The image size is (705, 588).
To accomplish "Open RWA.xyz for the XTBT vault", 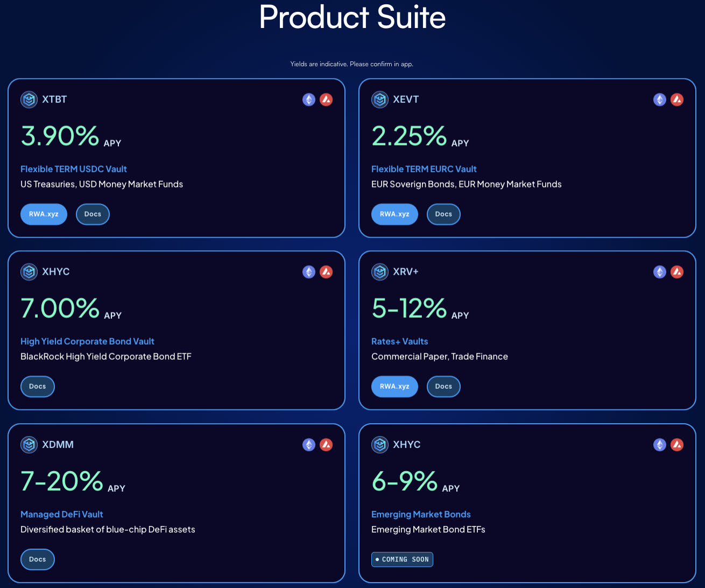I will click(x=44, y=214).
